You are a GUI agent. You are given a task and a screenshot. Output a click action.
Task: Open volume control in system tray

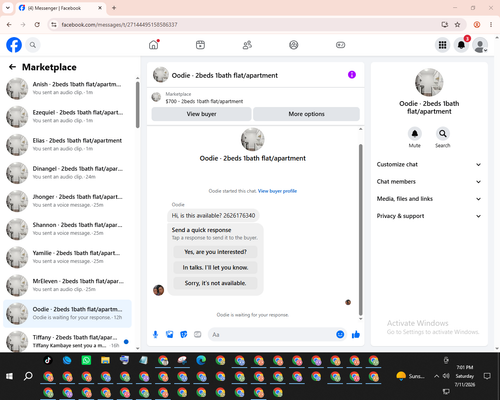(x=446, y=376)
